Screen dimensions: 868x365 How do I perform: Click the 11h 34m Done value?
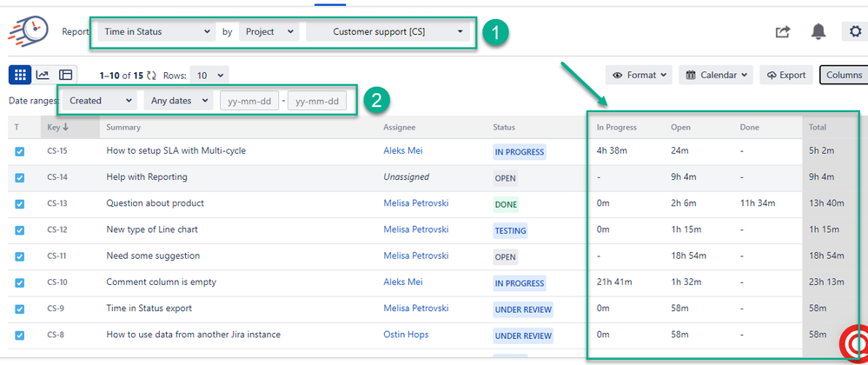coord(758,203)
